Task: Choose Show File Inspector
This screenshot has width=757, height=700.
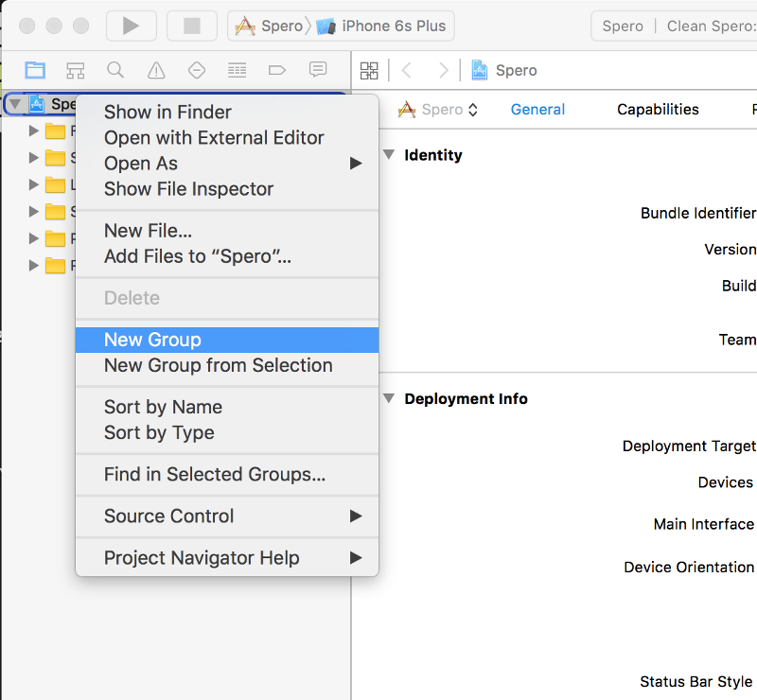Action: click(x=227, y=189)
